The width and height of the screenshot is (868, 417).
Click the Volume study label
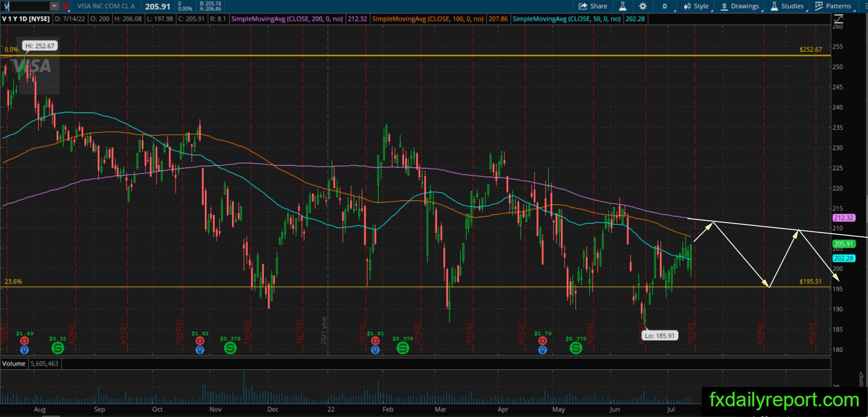(x=14, y=364)
